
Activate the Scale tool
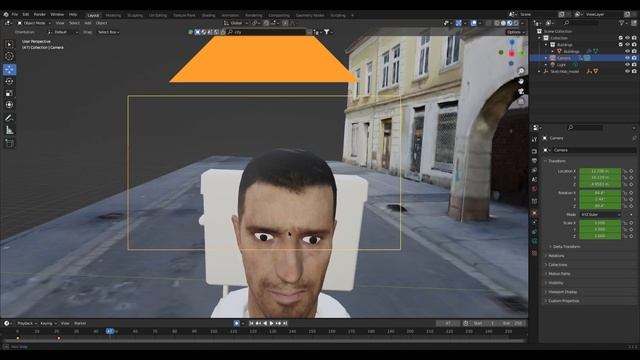tap(9, 93)
